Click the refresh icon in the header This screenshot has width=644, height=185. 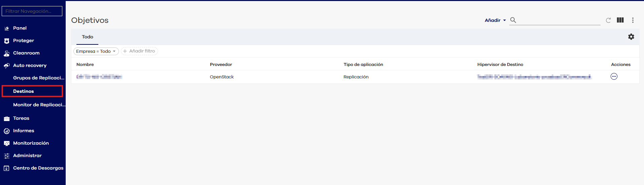click(608, 20)
